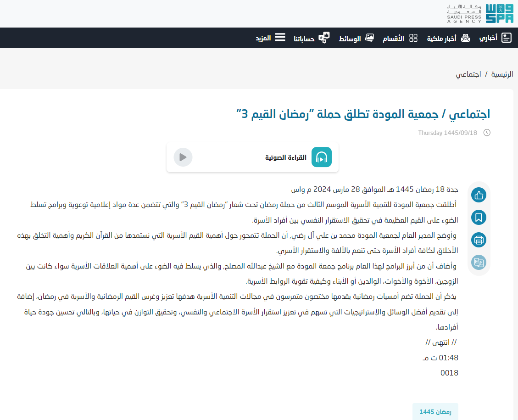Click the // انتهى // end marker
Image resolution: width=518 pixels, height=420 pixels.
(x=441, y=342)
